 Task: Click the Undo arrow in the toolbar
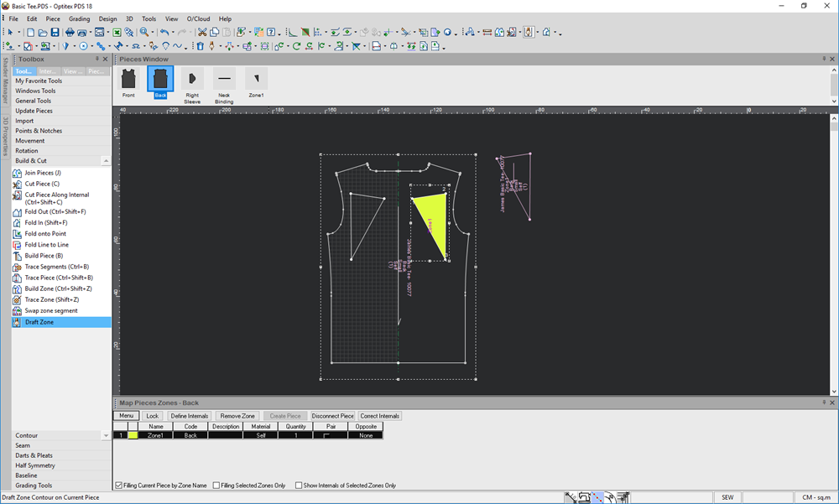[x=164, y=33]
